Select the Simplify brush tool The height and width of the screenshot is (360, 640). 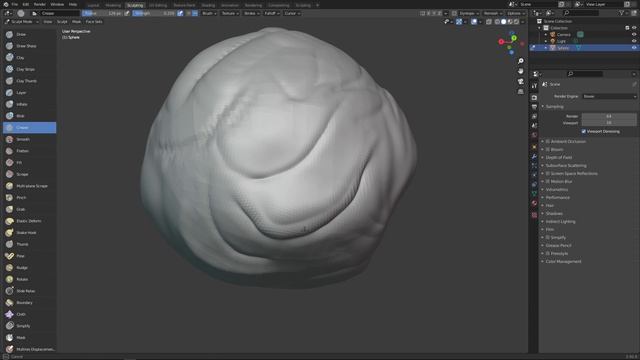(x=29, y=326)
